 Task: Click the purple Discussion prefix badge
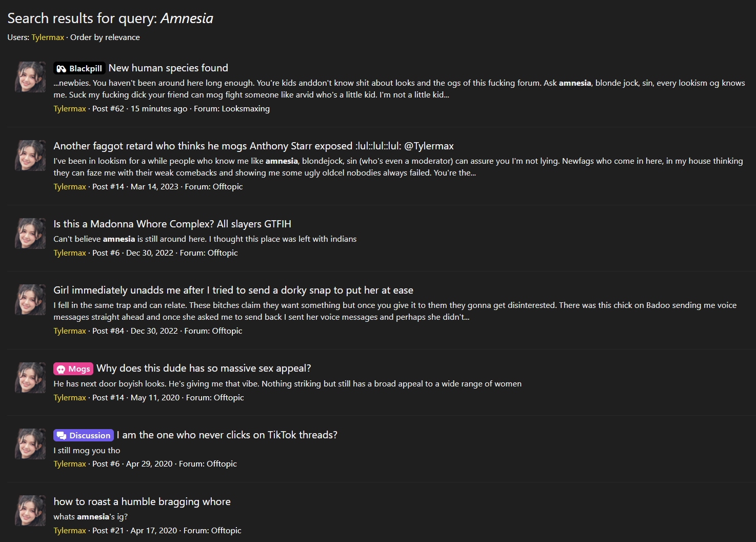[x=84, y=436]
